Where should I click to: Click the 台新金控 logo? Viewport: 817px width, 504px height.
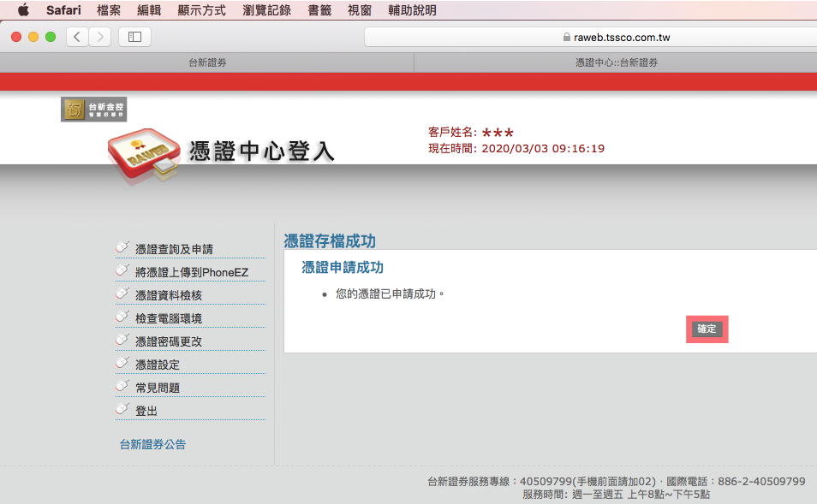pos(94,110)
